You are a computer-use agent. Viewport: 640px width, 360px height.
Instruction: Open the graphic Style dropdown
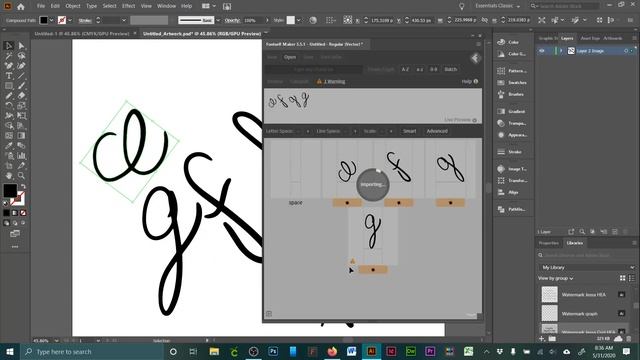point(299,20)
